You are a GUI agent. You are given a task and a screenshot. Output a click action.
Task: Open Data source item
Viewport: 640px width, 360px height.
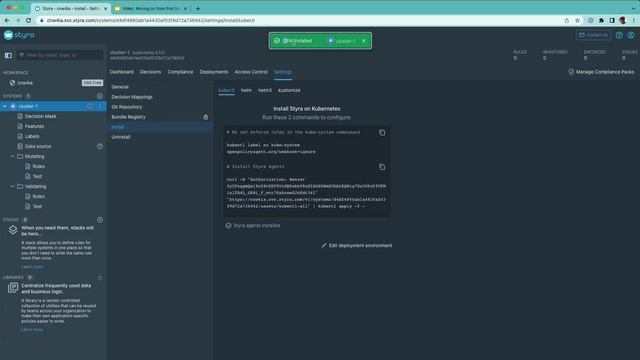(38, 146)
